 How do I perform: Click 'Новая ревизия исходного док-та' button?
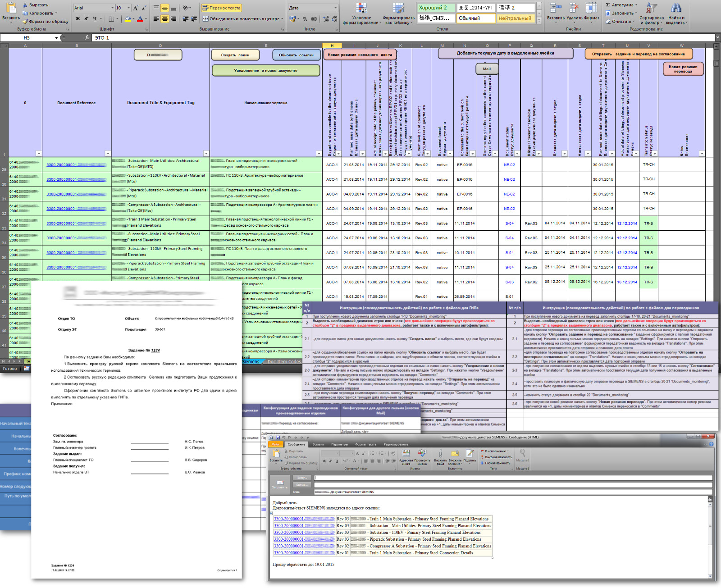[x=360, y=55]
